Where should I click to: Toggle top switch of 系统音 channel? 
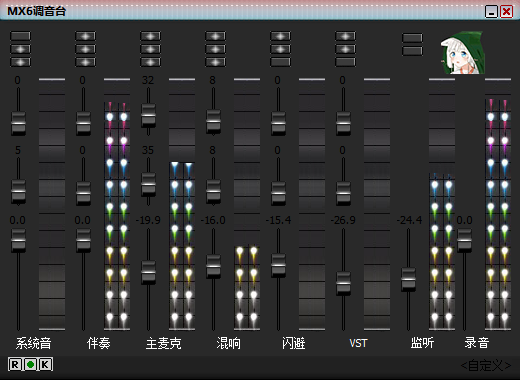[20, 36]
